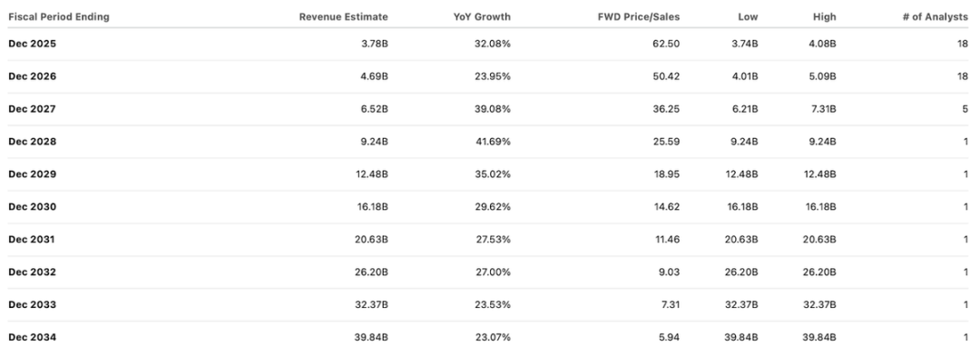
Task: Click the 27.00% growth value for 2032
Action: 493,272
